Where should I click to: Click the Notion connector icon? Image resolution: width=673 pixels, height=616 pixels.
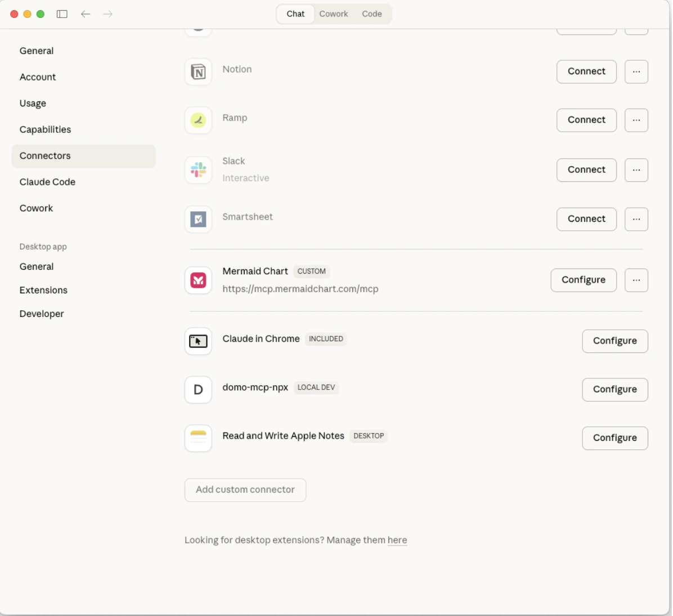pyautogui.click(x=198, y=72)
